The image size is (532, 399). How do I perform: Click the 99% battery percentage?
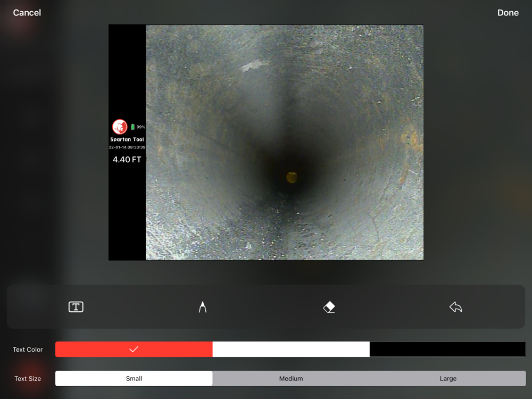[141, 127]
